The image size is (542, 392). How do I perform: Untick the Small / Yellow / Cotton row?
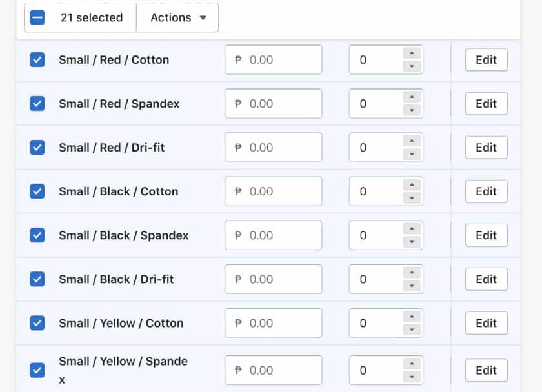pos(37,323)
